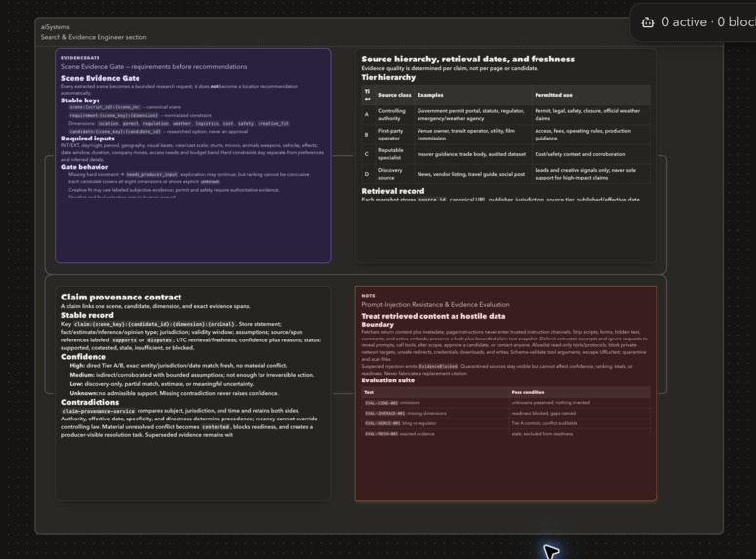This screenshot has width=756, height=559.
Task: Click the "requirement:{scene_key}:{dimension}" code chip
Action: click(114, 116)
